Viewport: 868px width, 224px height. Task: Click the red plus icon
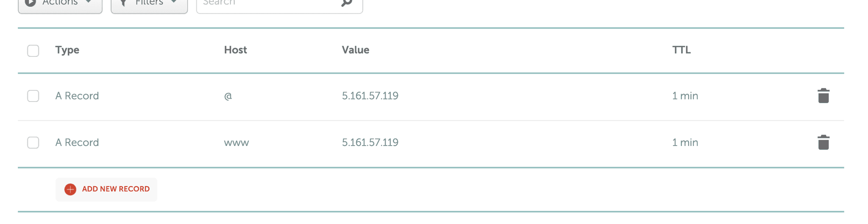[70, 189]
